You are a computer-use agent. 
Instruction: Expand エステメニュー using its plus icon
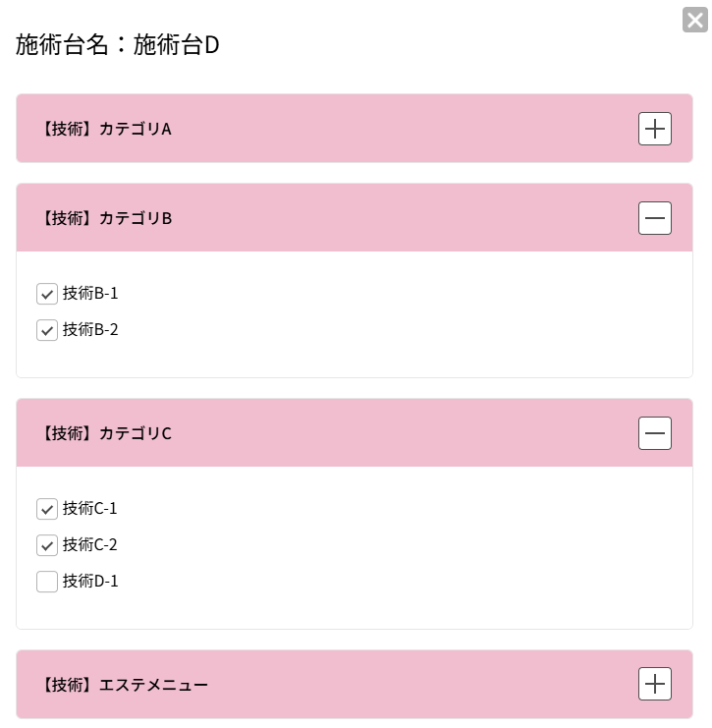[x=655, y=684]
